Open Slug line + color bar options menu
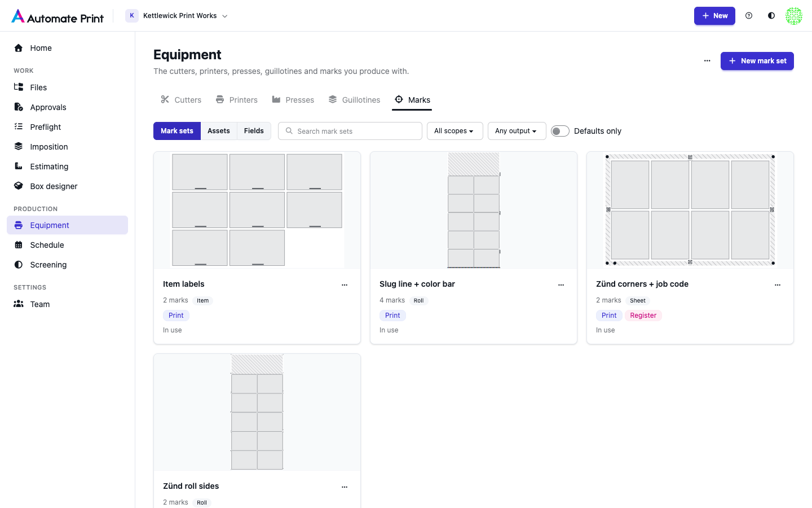Viewport: 812px width, 508px height. coord(561,284)
